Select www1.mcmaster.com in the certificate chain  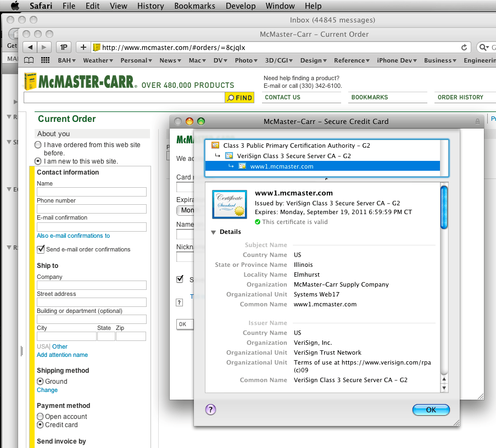(322, 166)
